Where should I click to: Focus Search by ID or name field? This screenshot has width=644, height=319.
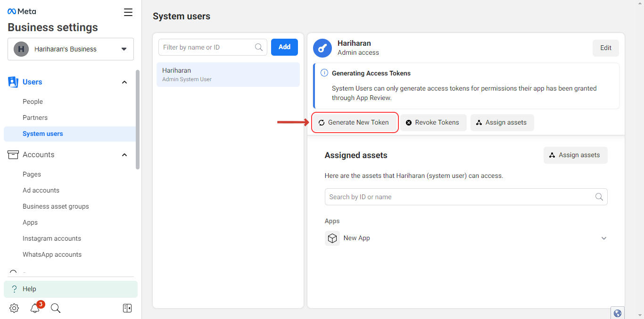[x=466, y=197]
